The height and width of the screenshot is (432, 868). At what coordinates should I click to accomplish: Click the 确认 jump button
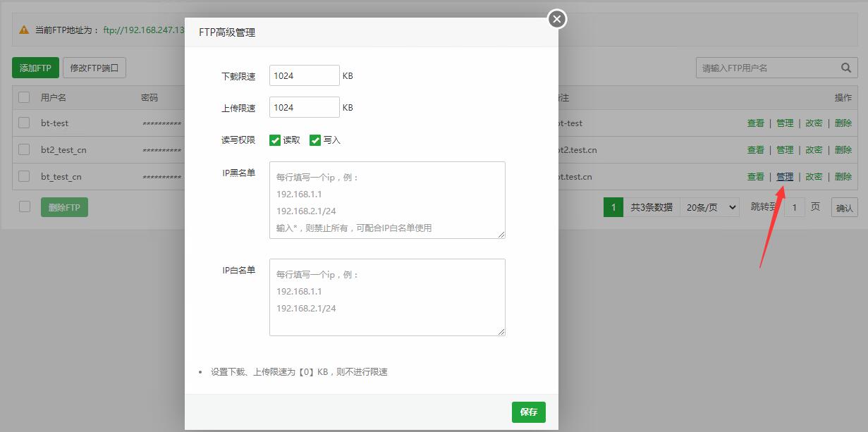845,208
